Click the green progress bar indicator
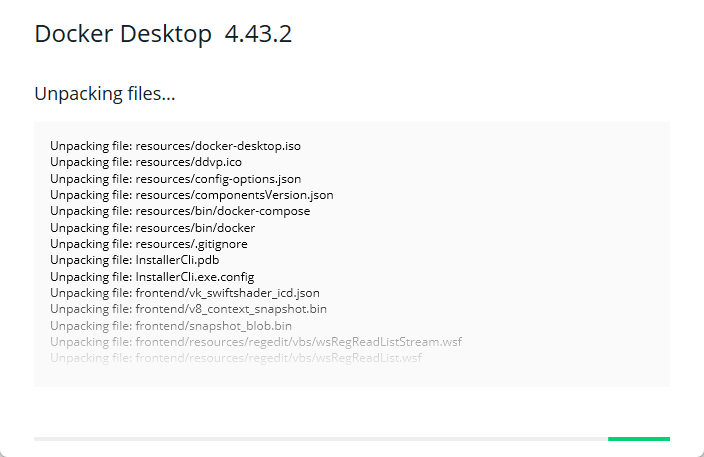Screen dimensions: 704x457 638,438
